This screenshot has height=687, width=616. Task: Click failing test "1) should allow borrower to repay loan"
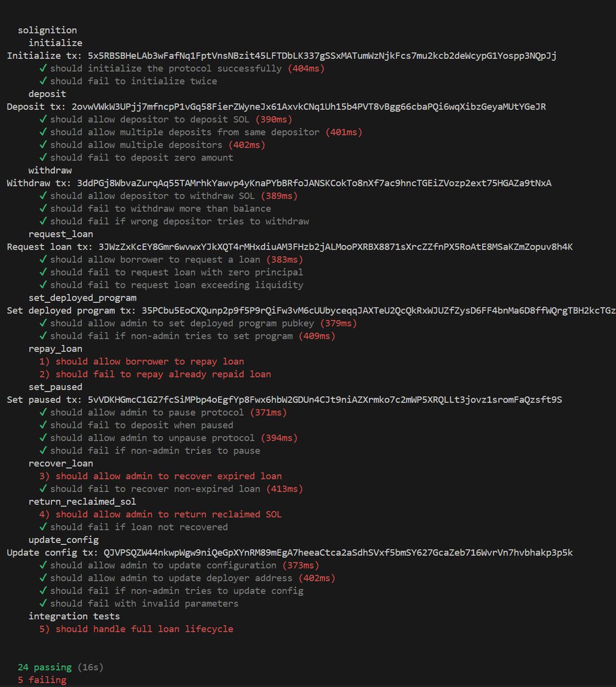[142, 361]
